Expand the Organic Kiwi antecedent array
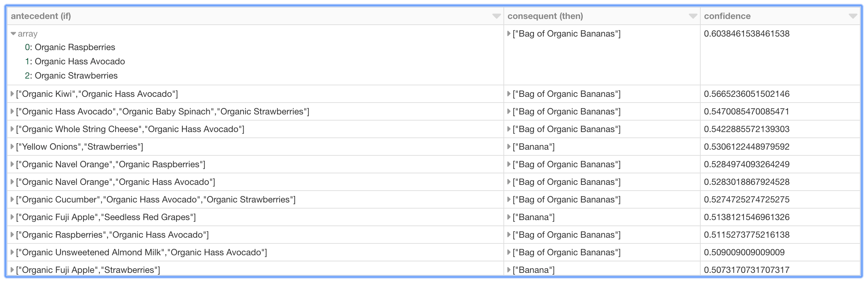 [12, 94]
